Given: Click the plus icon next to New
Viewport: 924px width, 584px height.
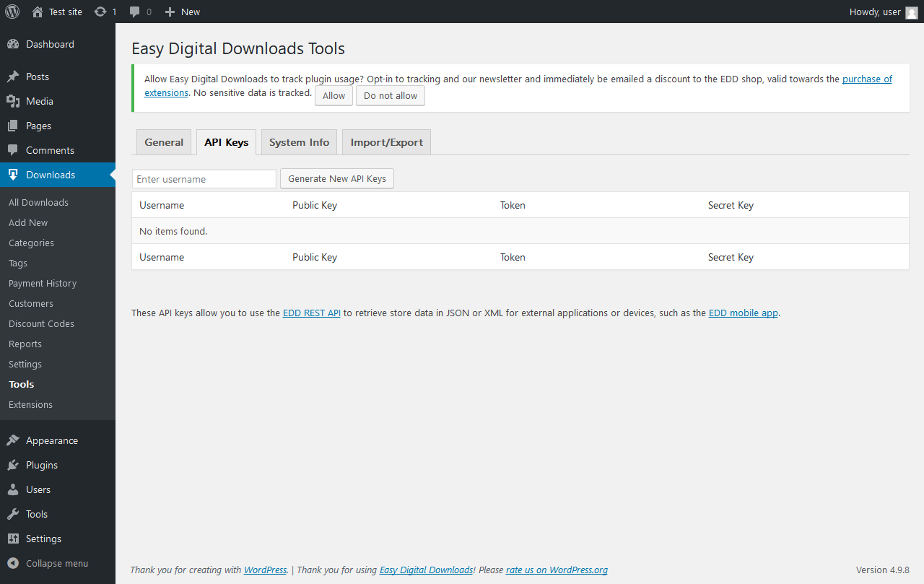Looking at the screenshot, I should click(x=170, y=12).
